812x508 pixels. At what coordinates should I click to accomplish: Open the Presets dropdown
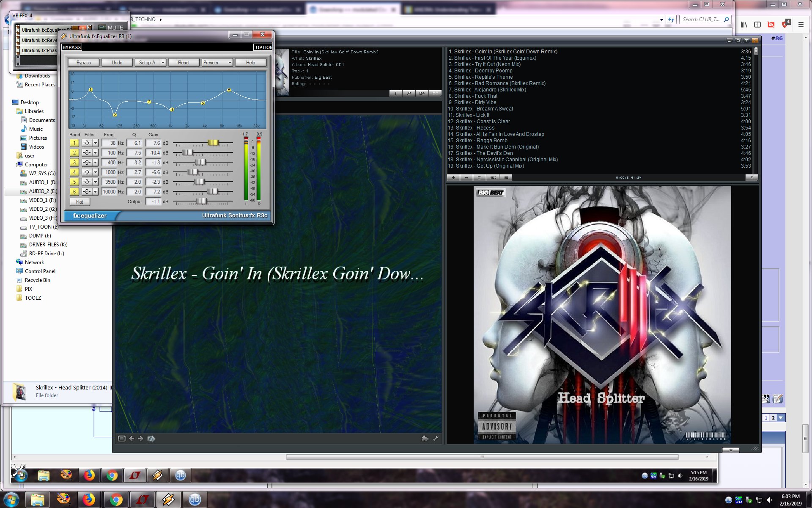pyautogui.click(x=217, y=63)
